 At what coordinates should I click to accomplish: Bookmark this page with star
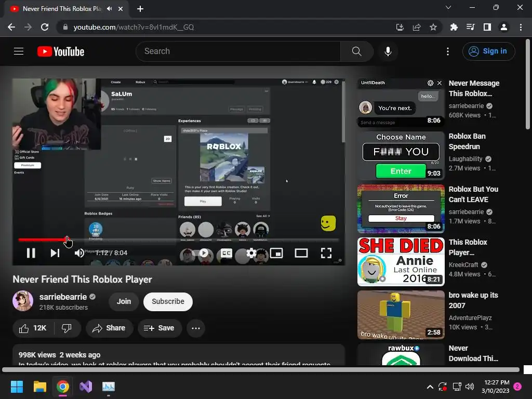click(433, 27)
